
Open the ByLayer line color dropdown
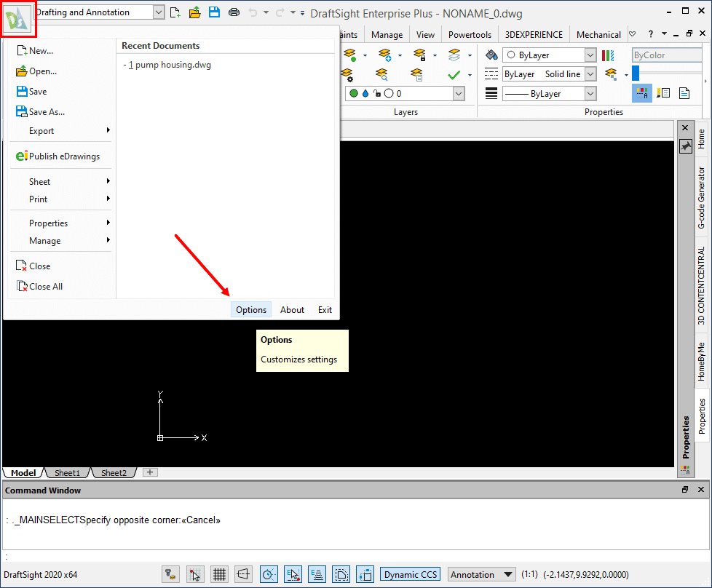pyautogui.click(x=590, y=55)
